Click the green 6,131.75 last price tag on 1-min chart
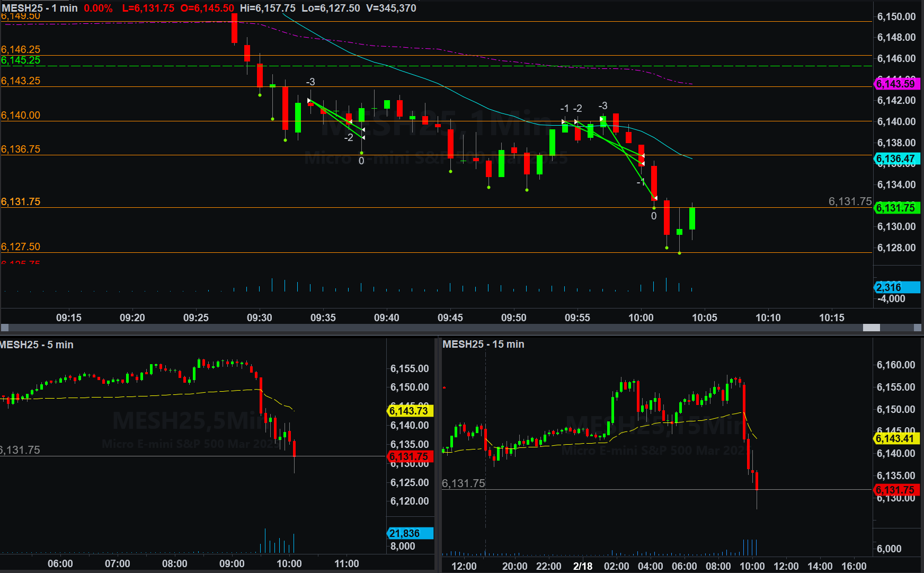Viewport: 924px width, 573px height. [896, 208]
